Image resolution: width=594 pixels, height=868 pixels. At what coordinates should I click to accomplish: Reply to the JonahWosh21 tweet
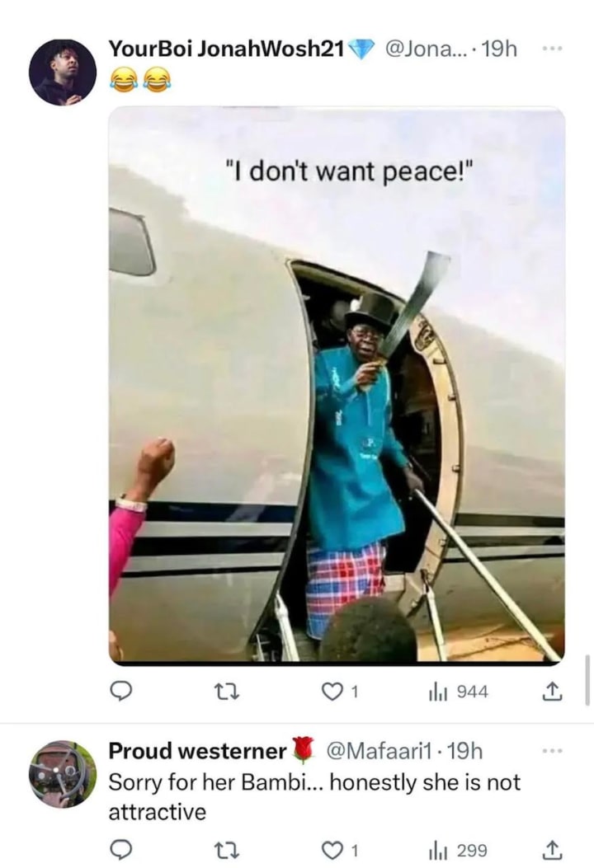(x=120, y=692)
